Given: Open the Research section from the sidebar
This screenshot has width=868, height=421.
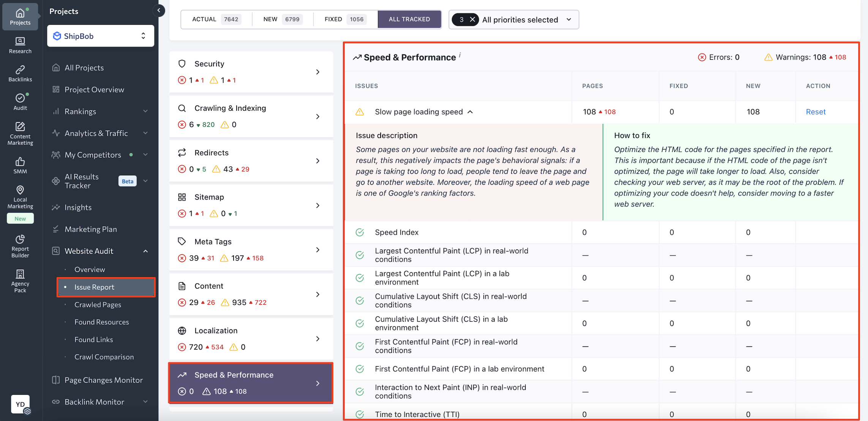Looking at the screenshot, I should [x=20, y=44].
